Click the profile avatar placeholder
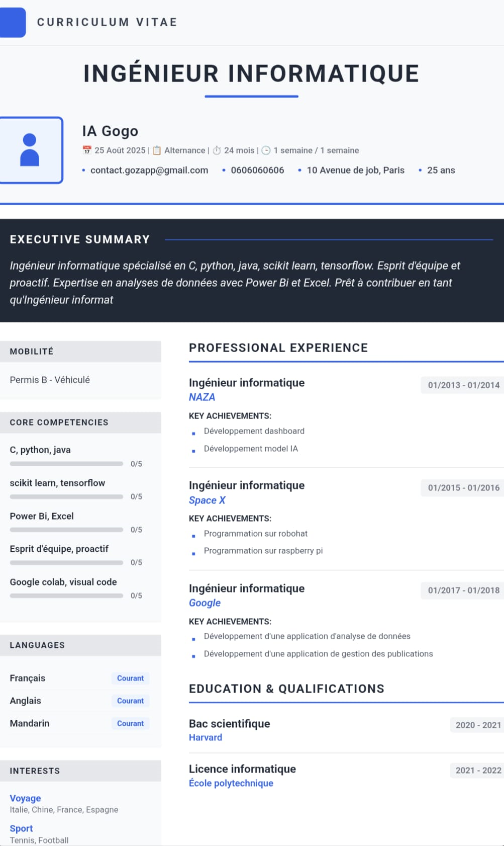The width and height of the screenshot is (504, 846). 30,150
